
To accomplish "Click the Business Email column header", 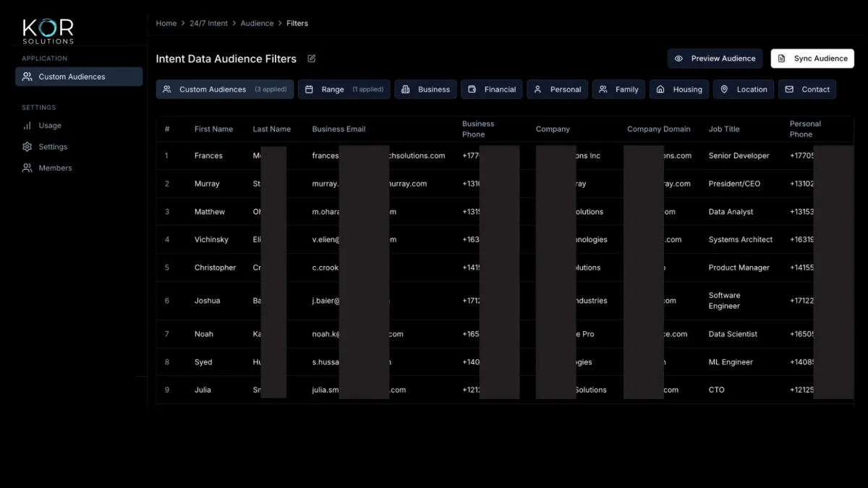I will click(x=339, y=129).
